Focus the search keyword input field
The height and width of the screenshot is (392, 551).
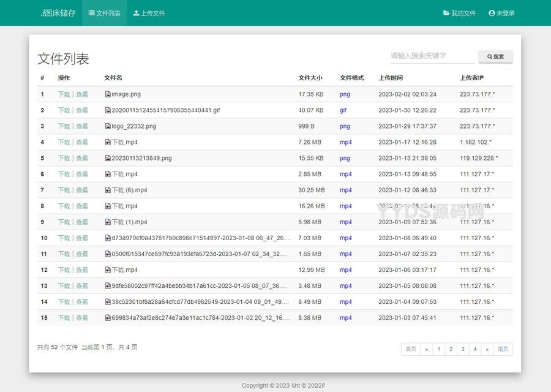pos(432,56)
